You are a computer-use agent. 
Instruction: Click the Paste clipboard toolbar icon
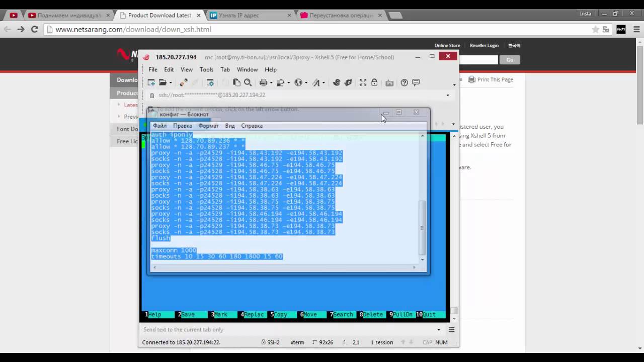[x=236, y=82]
